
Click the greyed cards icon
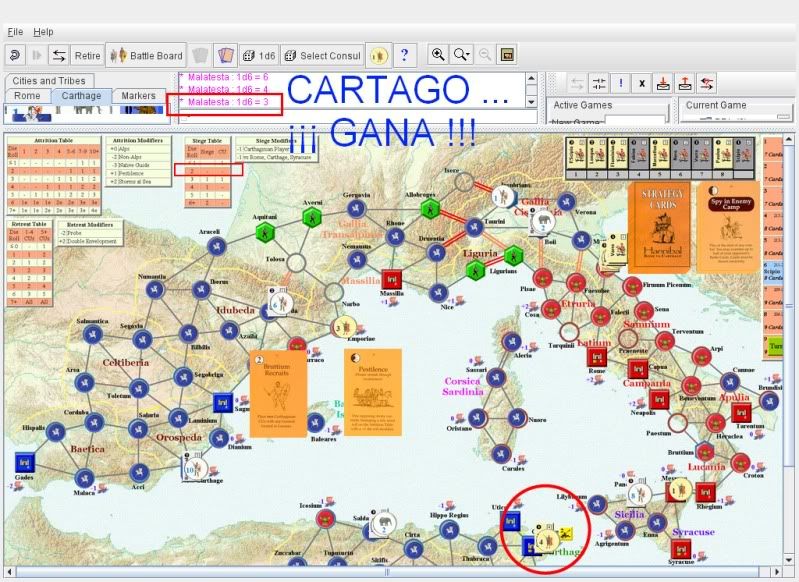[x=200, y=55]
